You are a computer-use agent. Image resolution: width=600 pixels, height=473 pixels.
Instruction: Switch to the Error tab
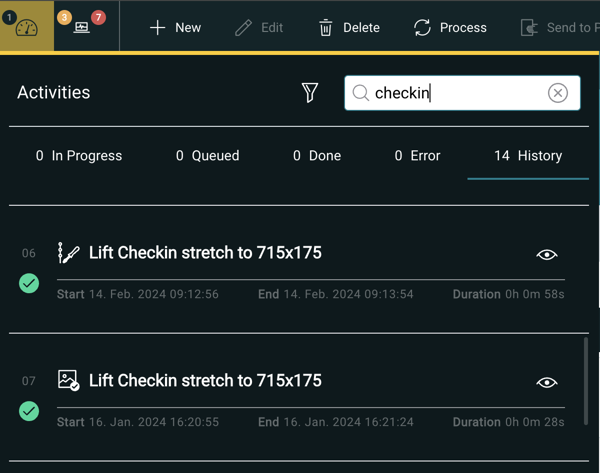(417, 156)
